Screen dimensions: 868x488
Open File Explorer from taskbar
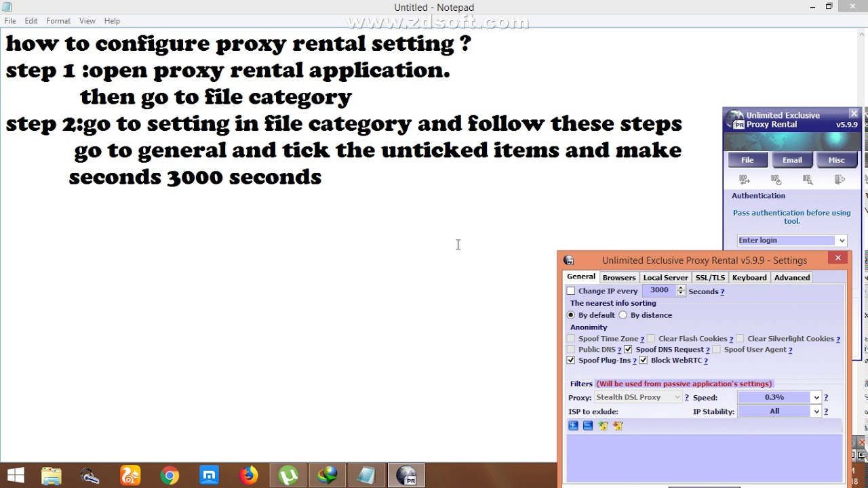click(x=52, y=476)
